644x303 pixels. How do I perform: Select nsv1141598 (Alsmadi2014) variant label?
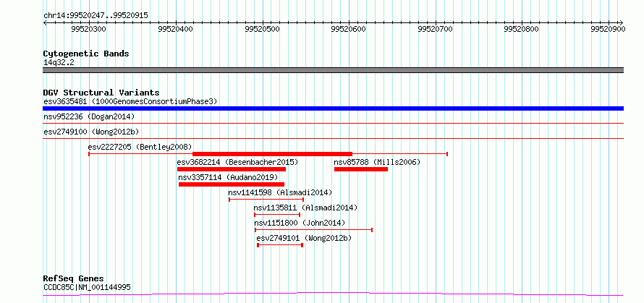tap(280, 192)
